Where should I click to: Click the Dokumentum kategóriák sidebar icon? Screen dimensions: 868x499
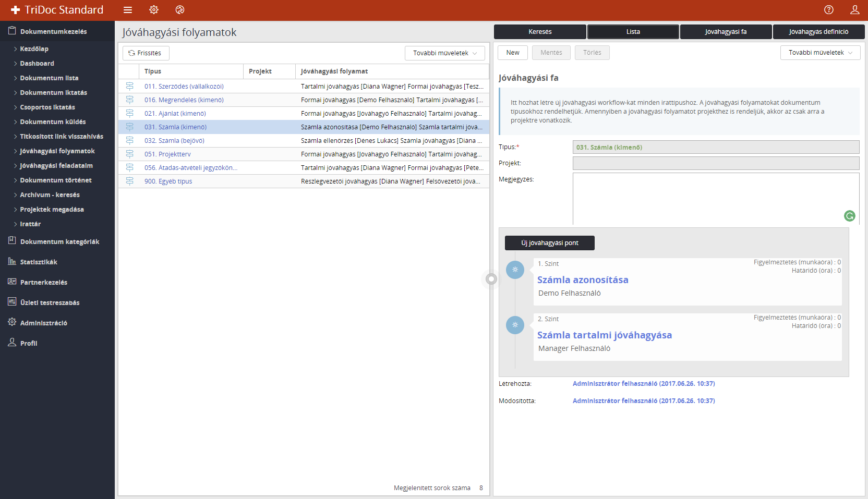pyautogui.click(x=12, y=241)
